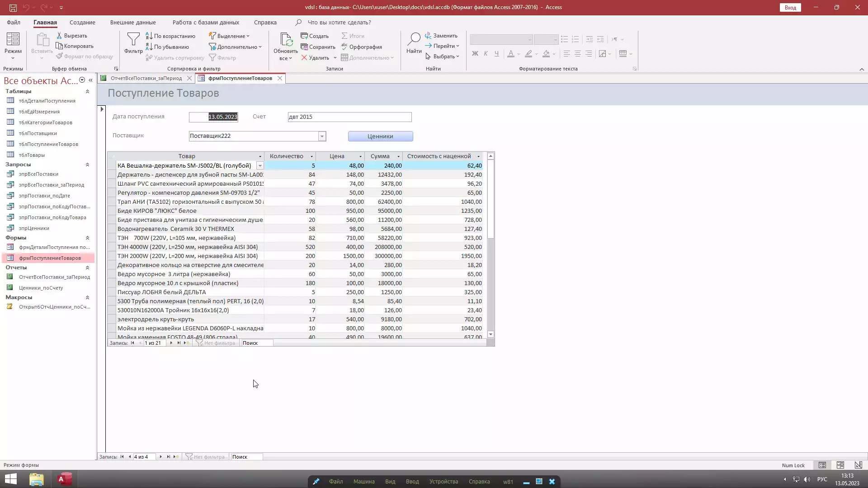Toggle bold Ж formatting
The image size is (868, 488).
(x=475, y=53)
